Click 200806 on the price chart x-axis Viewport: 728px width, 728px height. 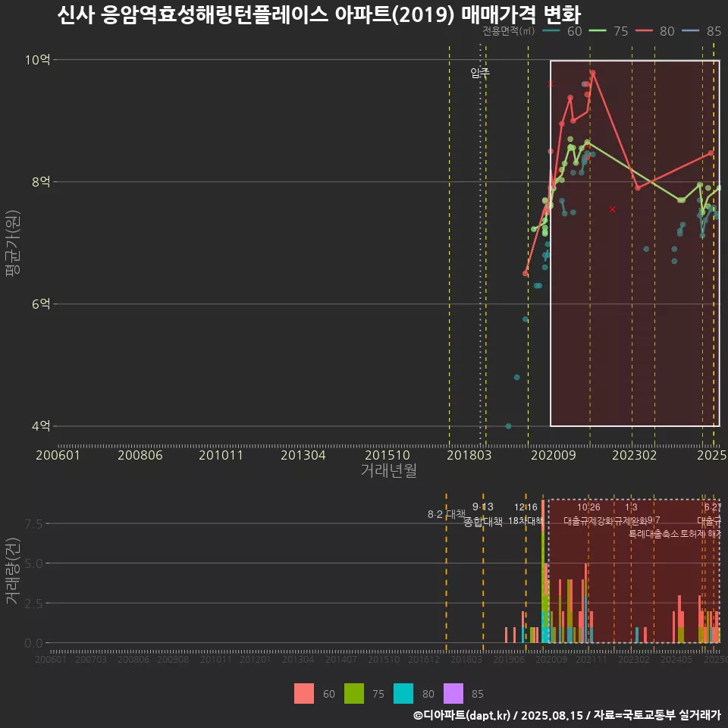[140, 455]
